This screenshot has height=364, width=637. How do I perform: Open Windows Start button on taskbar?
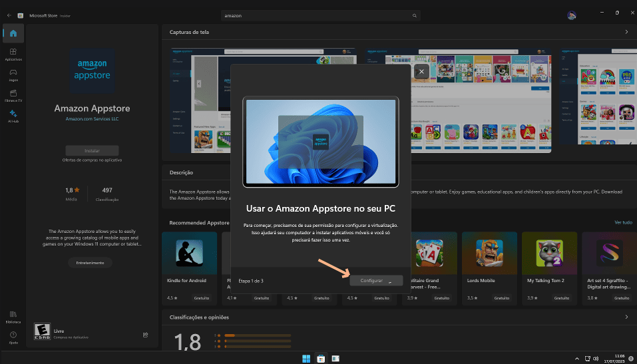tap(306, 358)
